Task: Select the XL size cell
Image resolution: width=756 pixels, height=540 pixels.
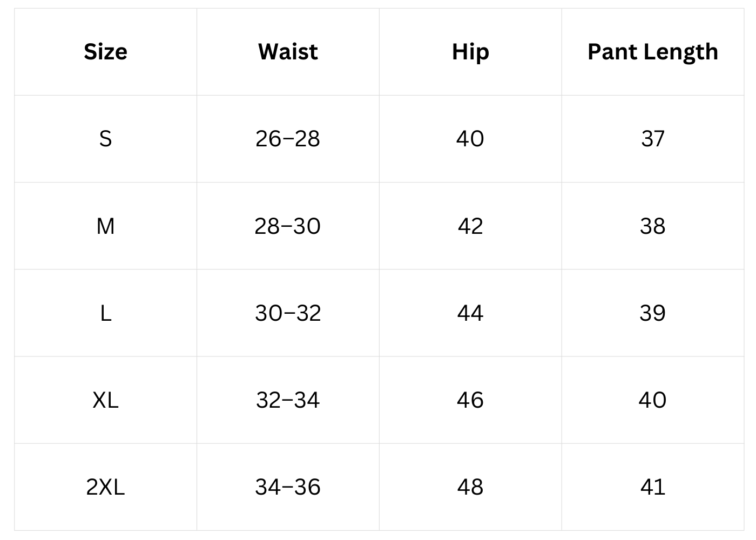Action: 105,400
